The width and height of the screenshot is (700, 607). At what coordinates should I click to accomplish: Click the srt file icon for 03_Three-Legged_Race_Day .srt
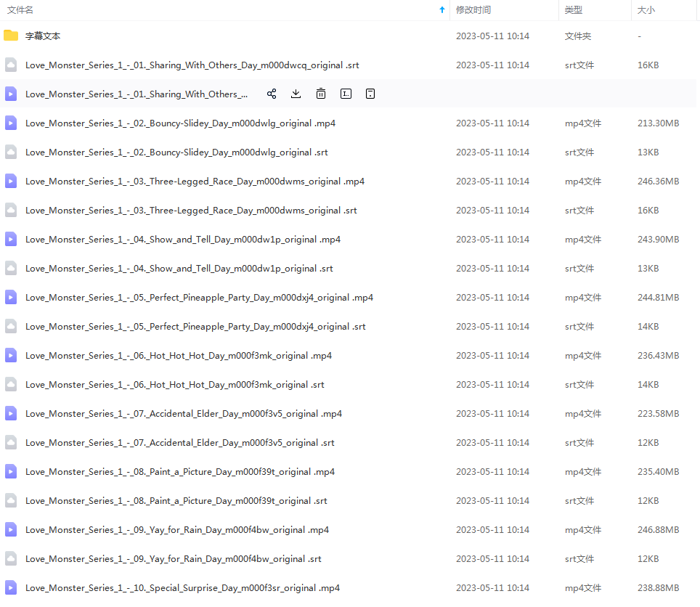11,210
